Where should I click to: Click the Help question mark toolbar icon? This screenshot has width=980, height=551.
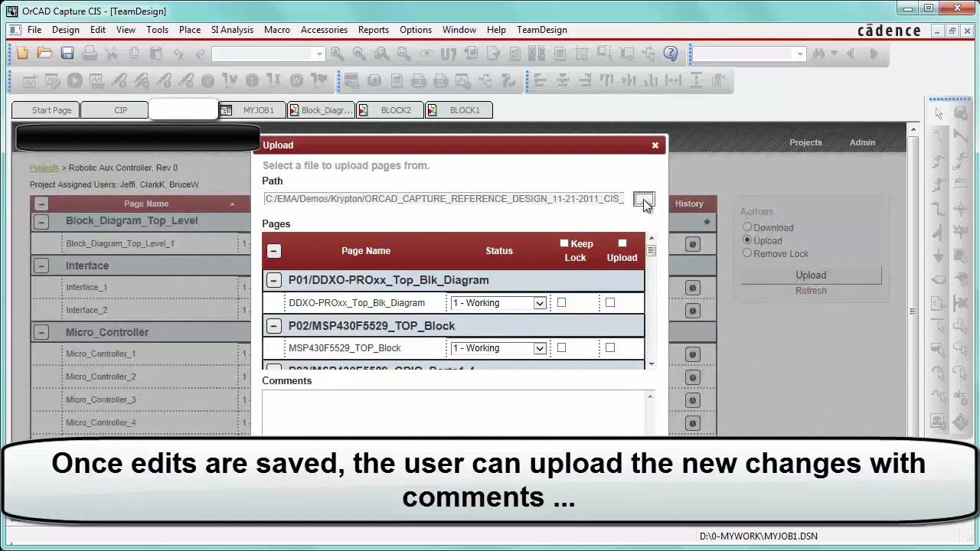(671, 53)
